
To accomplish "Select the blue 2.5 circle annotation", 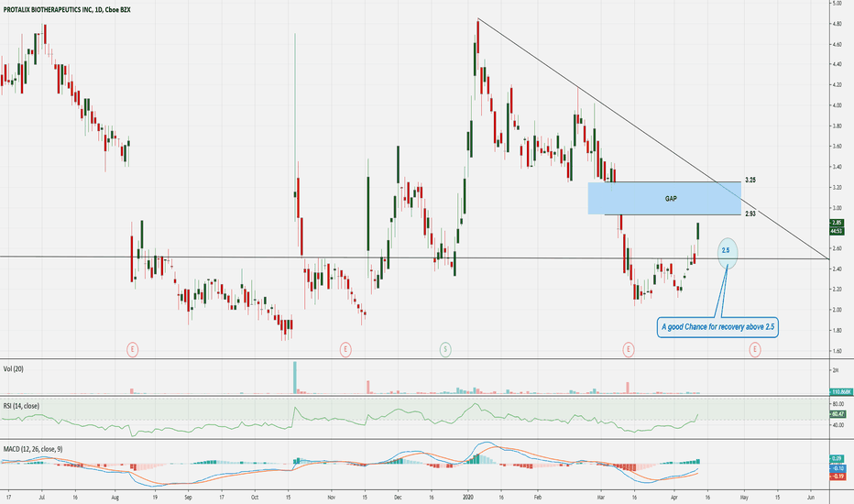I will click(728, 253).
